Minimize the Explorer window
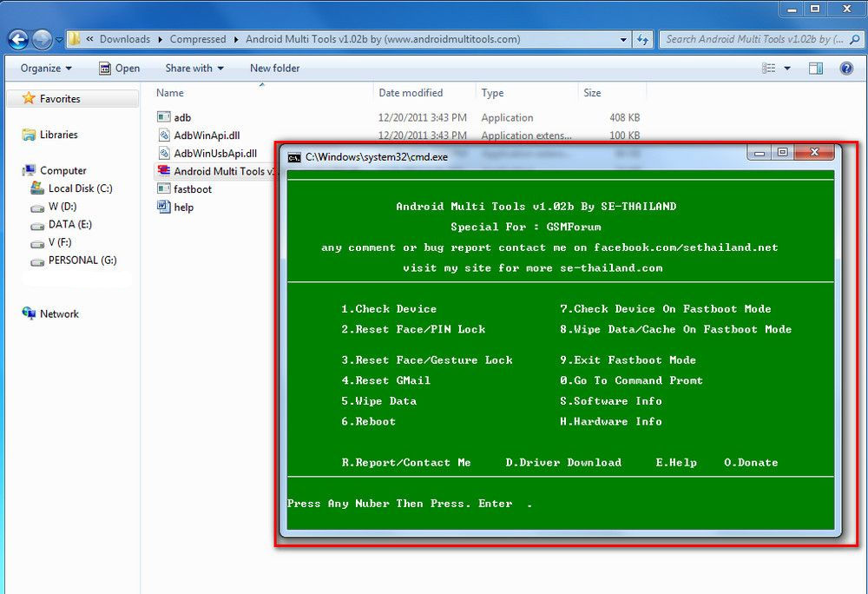868x594 pixels. coord(792,9)
